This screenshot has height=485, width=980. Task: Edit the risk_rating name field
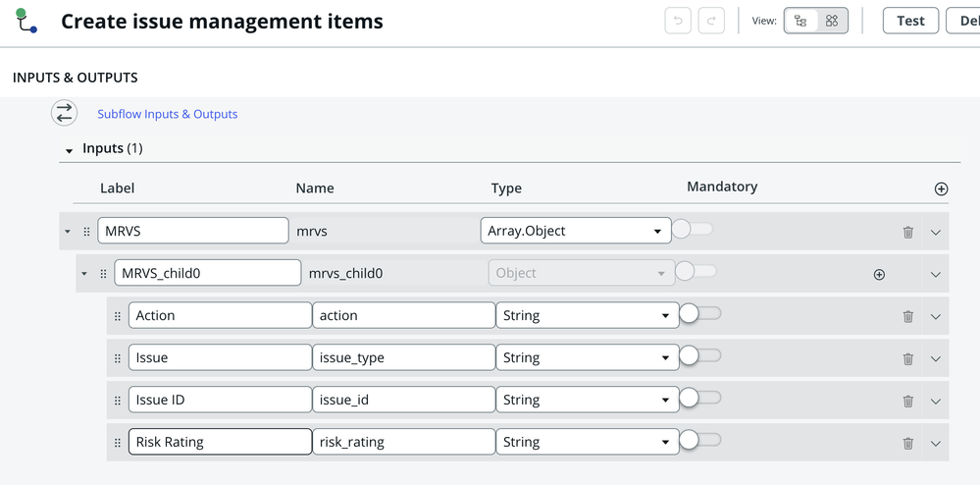404,442
